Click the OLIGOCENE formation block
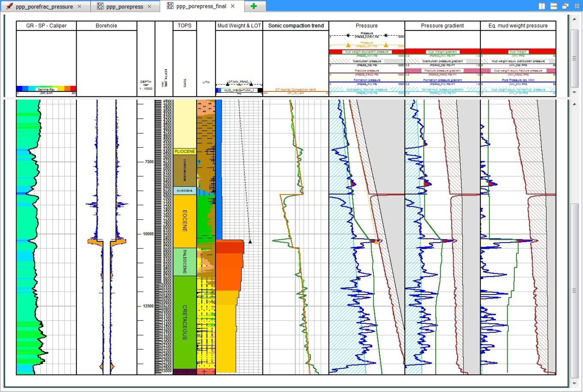This screenshot has width=583, height=392. tap(185, 190)
